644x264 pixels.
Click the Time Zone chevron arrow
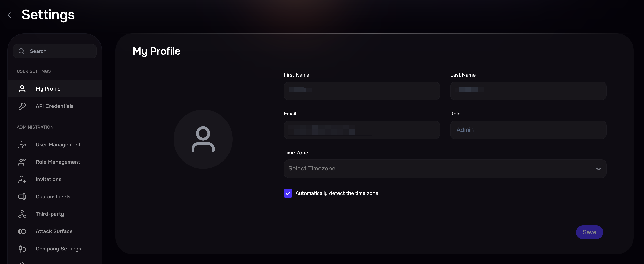[x=598, y=169]
